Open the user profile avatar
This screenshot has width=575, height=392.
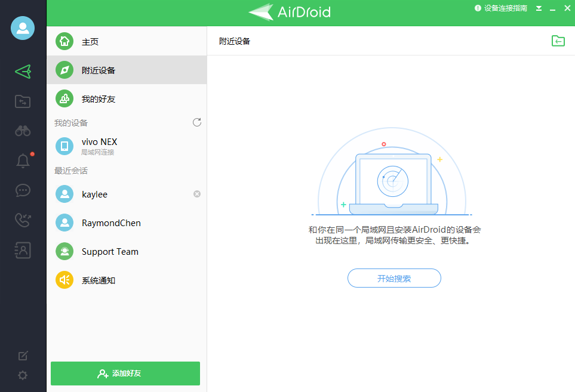tap(23, 28)
